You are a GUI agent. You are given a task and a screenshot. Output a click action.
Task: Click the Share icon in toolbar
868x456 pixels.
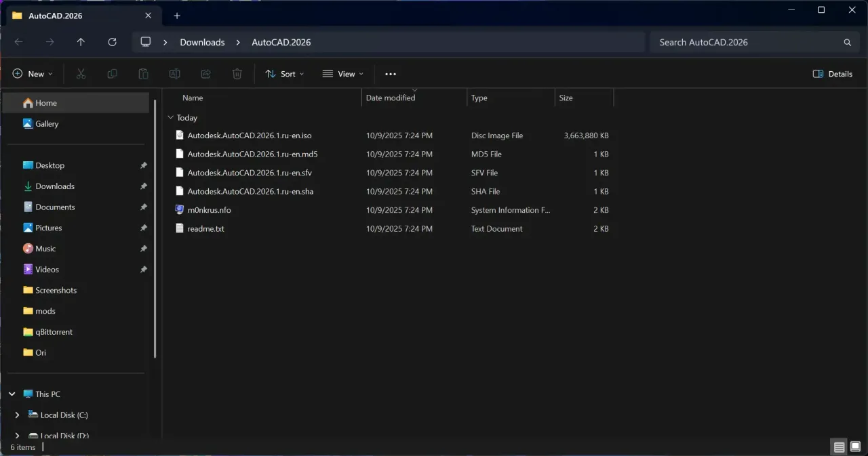coord(205,74)
